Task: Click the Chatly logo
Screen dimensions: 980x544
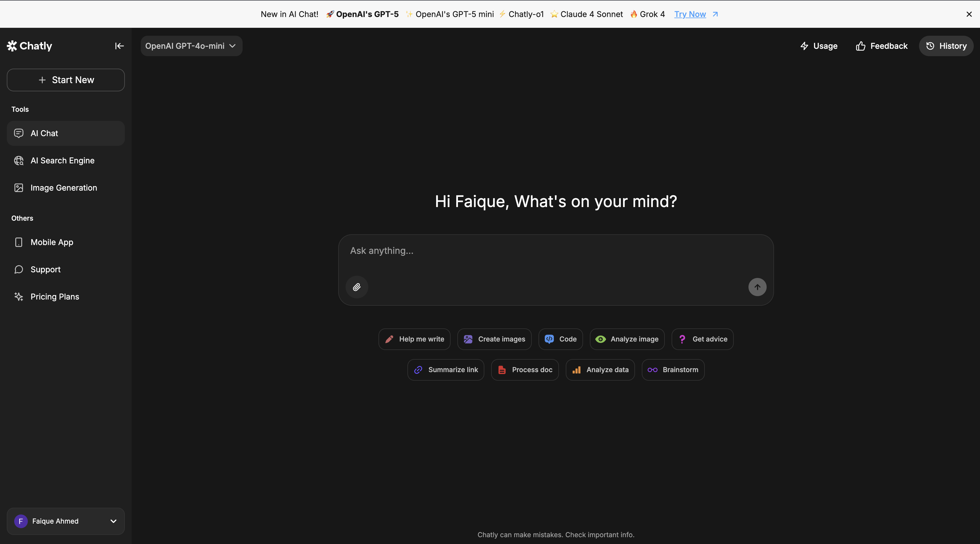Action: click(x=30, y=46)
